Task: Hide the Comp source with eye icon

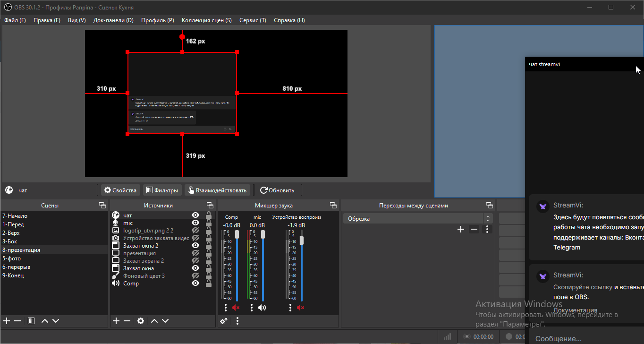Action: click(x=195, y=284)
